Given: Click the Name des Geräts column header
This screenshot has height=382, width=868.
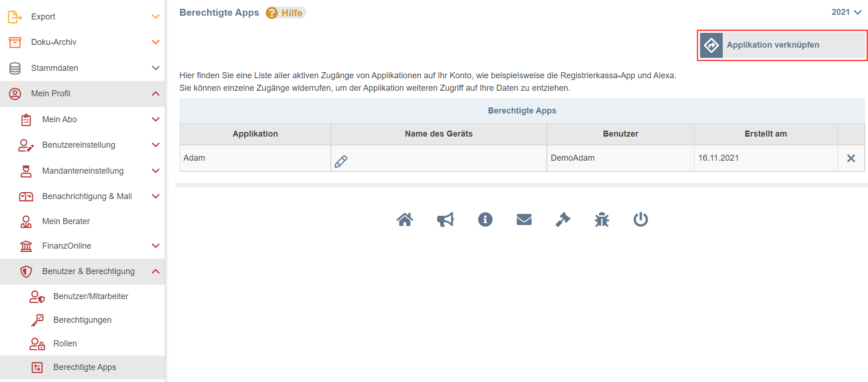Looking at the screenshot, I should (x=439, y=134).
